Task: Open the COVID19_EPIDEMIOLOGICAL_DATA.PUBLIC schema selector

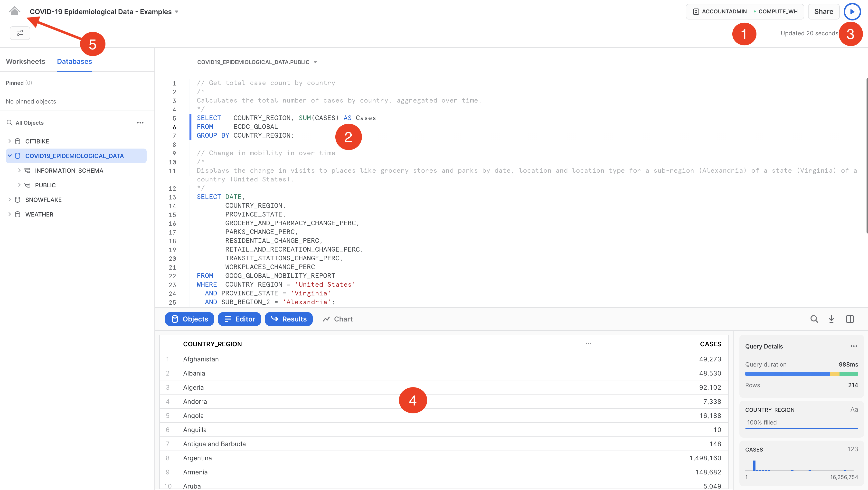Action: (x=257, y=62)
